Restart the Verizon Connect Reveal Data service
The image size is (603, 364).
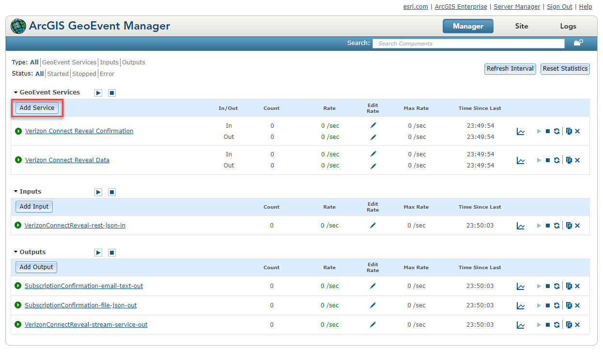(x=557, y=160)
